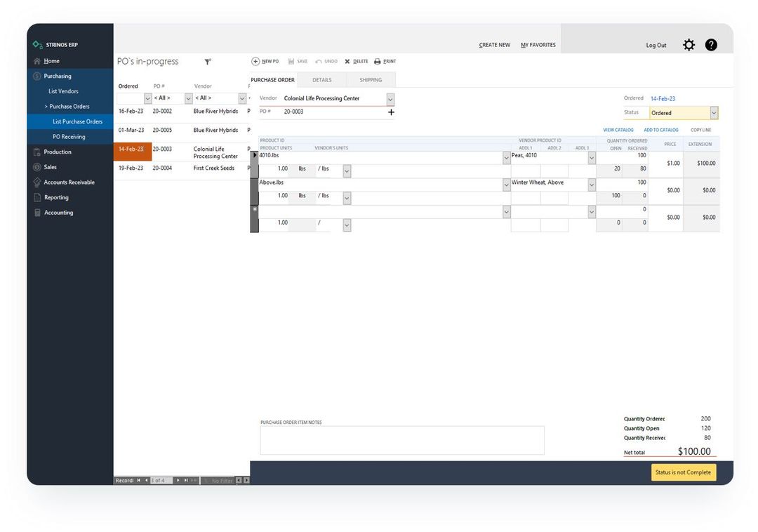Open the Status dropdown set to Ordered
758x532 pixels.
(x=714, y=112)
